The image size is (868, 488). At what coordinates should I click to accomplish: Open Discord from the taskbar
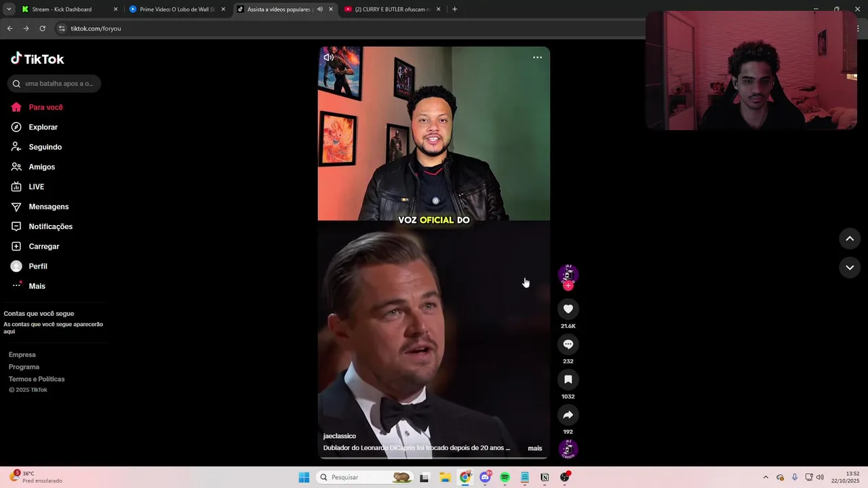coord(485,477)
